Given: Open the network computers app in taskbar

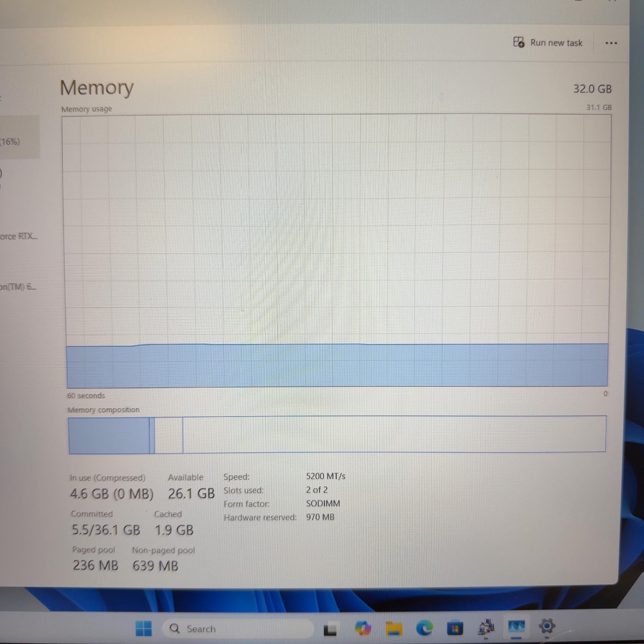Looking at the screenshot, I should click(486, 628).
